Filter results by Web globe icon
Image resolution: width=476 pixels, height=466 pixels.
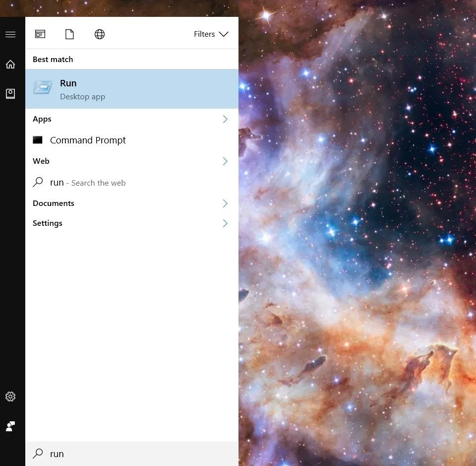click(100, 34)
